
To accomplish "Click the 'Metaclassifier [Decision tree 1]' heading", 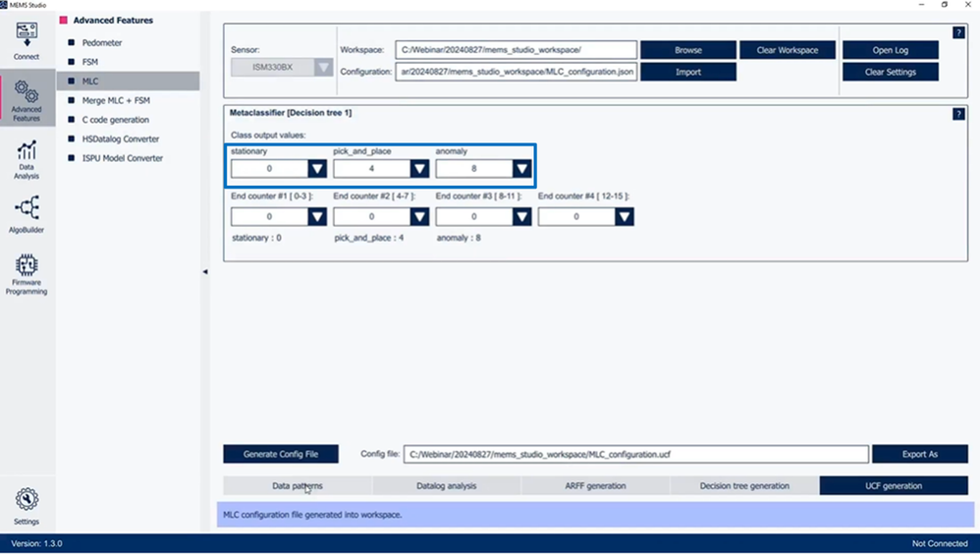I will pyautogui.click(x=291, y=113).
